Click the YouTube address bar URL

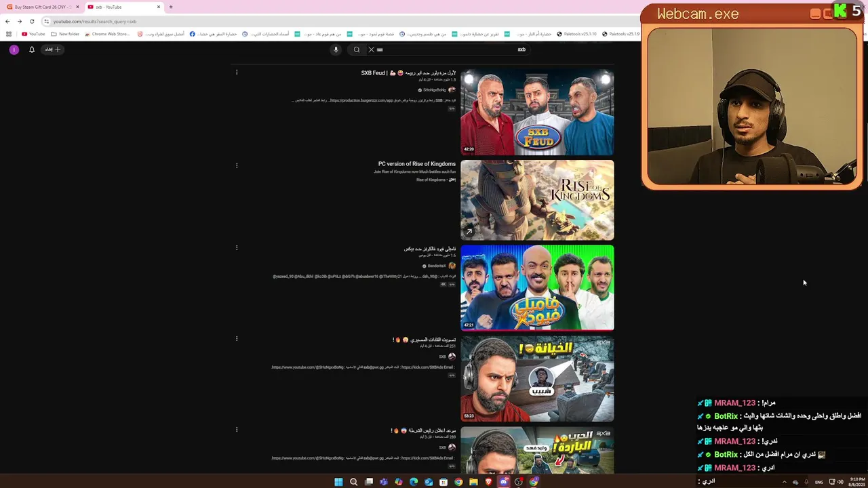tap(95, 21)
